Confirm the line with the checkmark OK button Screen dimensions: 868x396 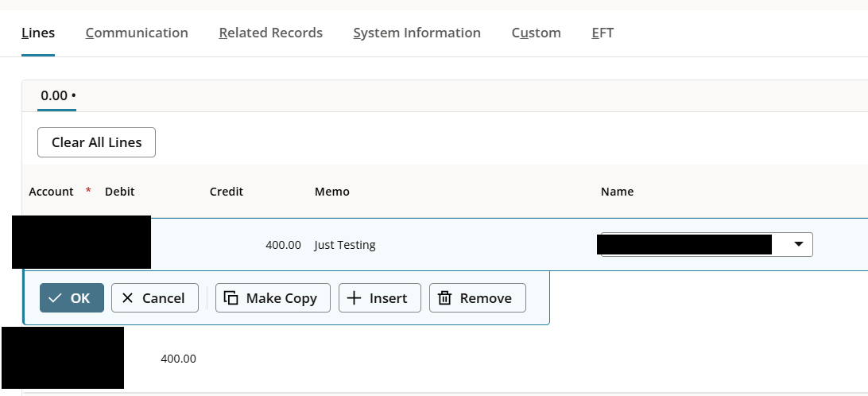pos(72,298)
